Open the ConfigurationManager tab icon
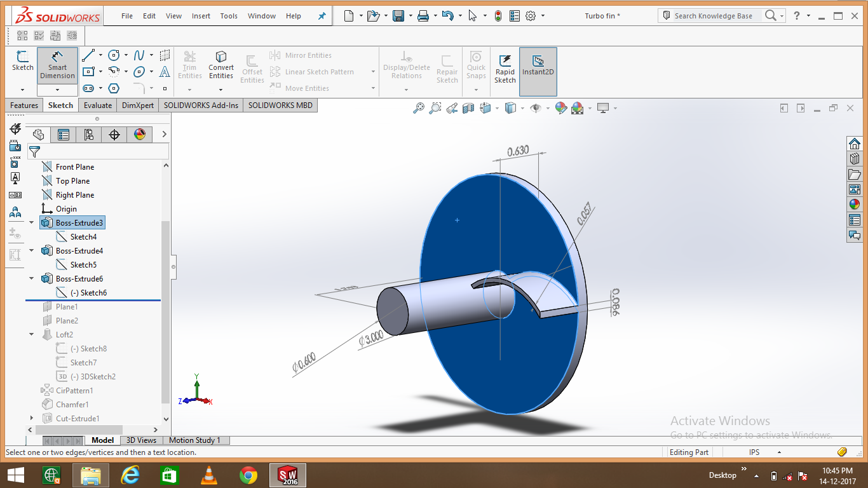Screen dimensions: 868x488 tap(88, 135)
